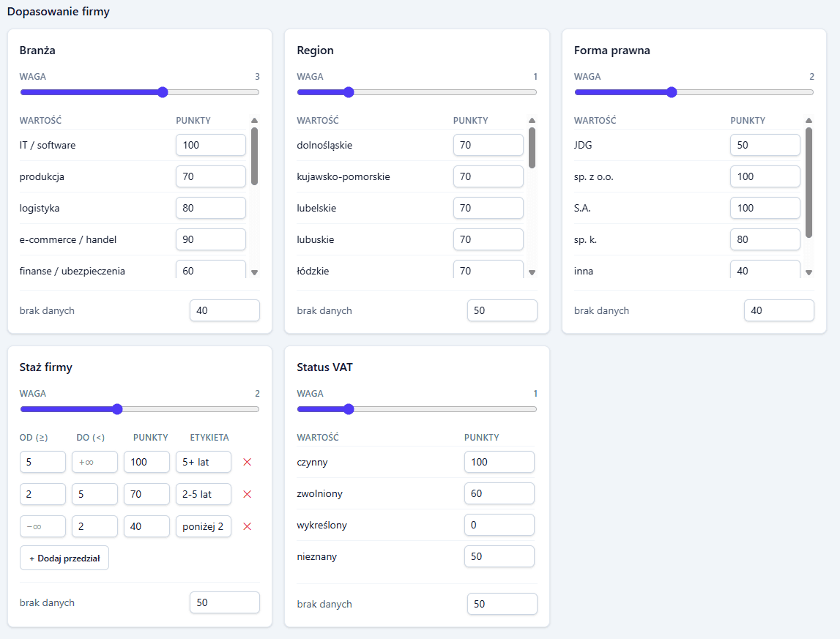Click the Region list scroll-down arrow
This screenshot has height=639, width=840.
[532, 272]
